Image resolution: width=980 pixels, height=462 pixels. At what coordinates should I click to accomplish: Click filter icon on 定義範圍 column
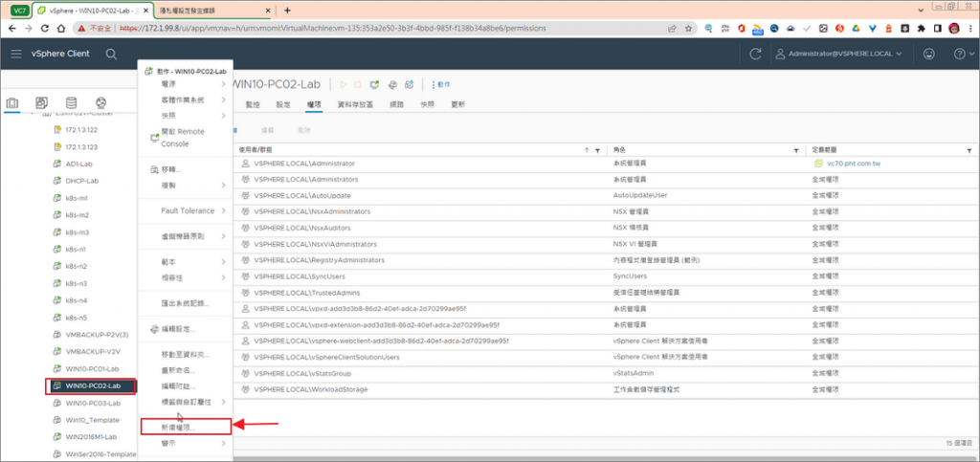coord(969,150)
